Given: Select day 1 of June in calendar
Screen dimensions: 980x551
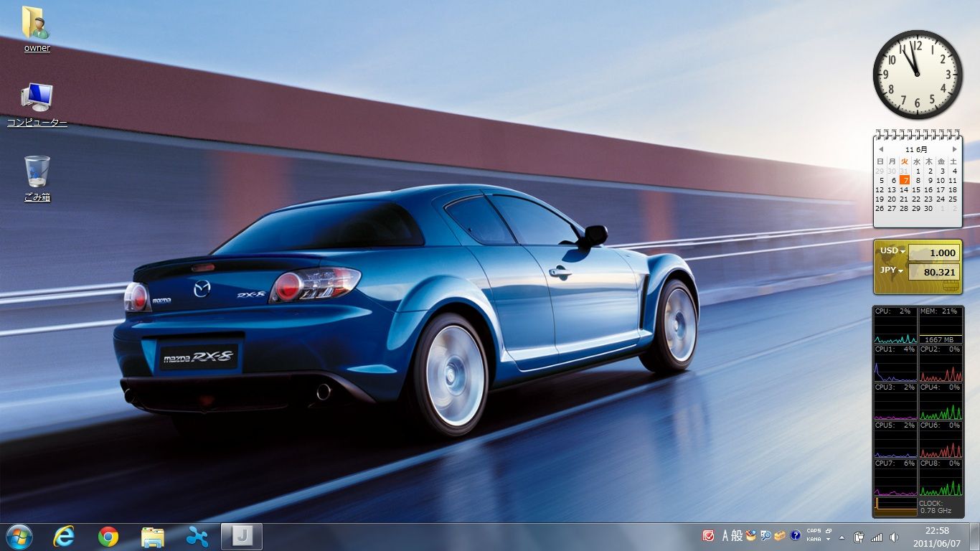Looking at the screenshot, I should click(917, 171).
